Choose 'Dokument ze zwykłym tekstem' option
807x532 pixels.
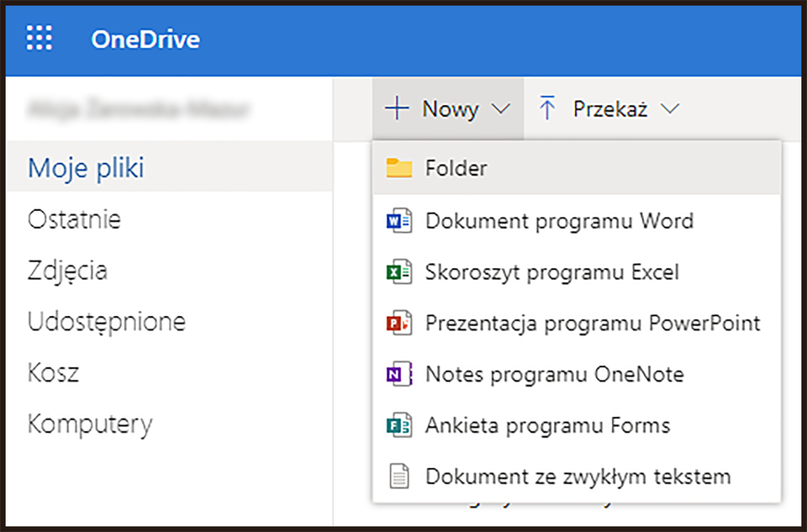tap(578, 477)
